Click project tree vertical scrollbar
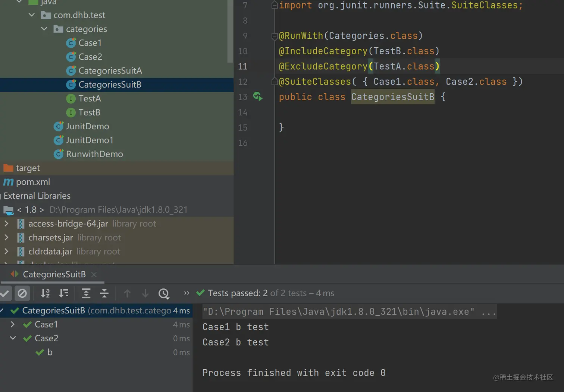564x392 pixels. pyautogui.click(x=230, y=31)
